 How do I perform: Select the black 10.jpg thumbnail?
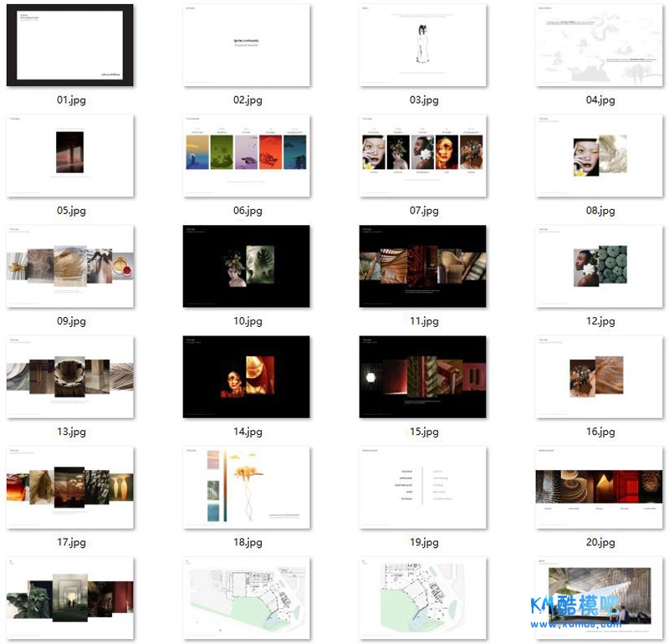coord(247,267)
